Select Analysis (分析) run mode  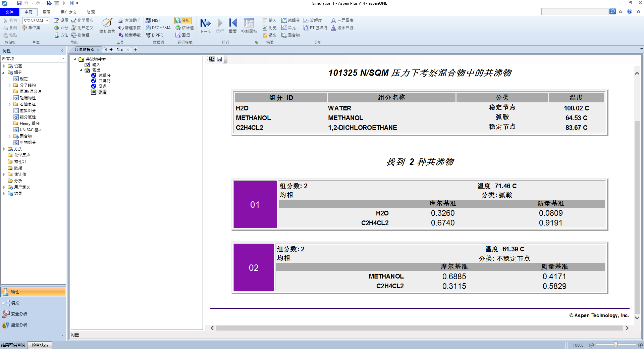pyautogui.click(x=183, y=20)
